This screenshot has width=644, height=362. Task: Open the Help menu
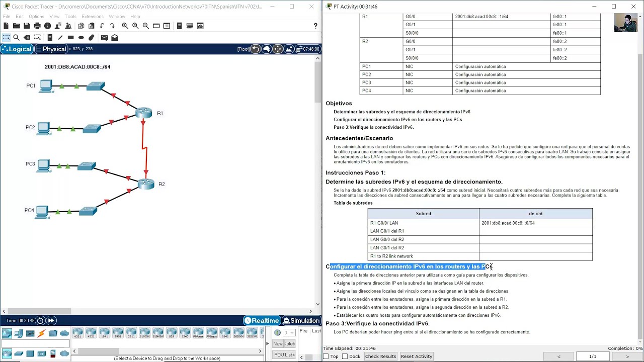pos(135,17)
